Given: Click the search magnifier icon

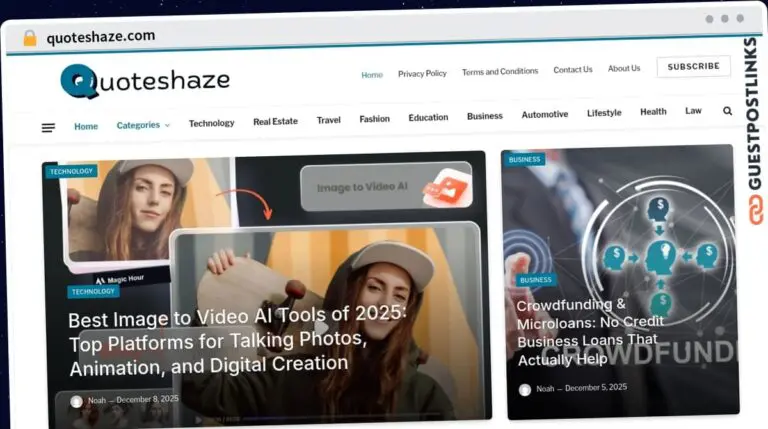Looking at the screenshot, I should point(727,111).
